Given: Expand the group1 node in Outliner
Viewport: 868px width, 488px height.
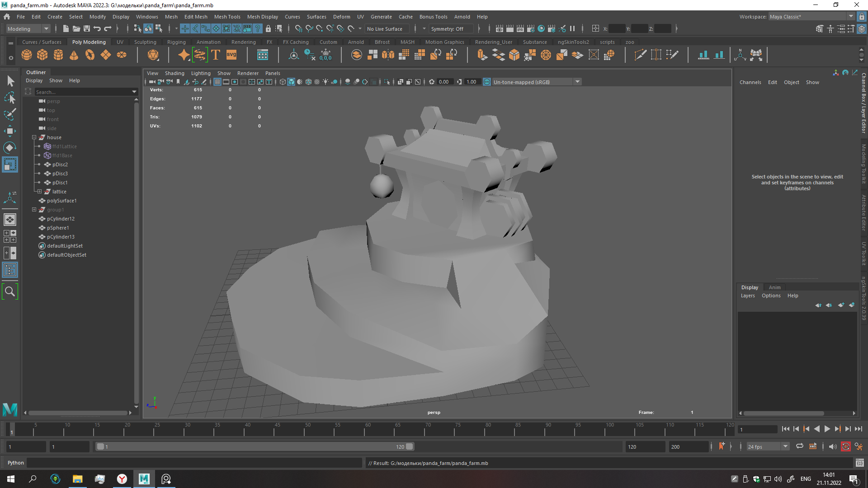Looking at the screenshot, I should click(x=34, y=210).
